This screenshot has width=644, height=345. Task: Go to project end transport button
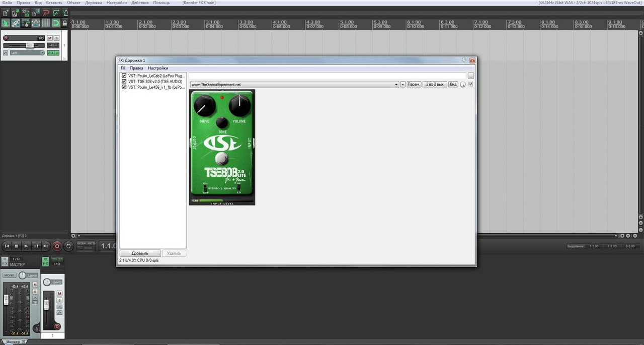46,246
